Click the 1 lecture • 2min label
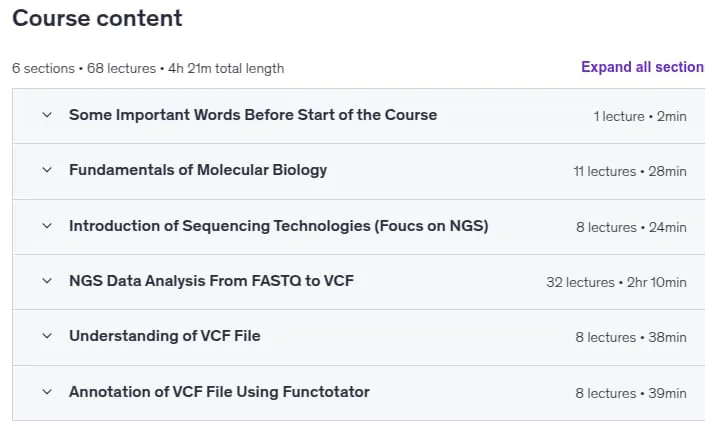This screenshot has height=421, width=705. [640, 116]
